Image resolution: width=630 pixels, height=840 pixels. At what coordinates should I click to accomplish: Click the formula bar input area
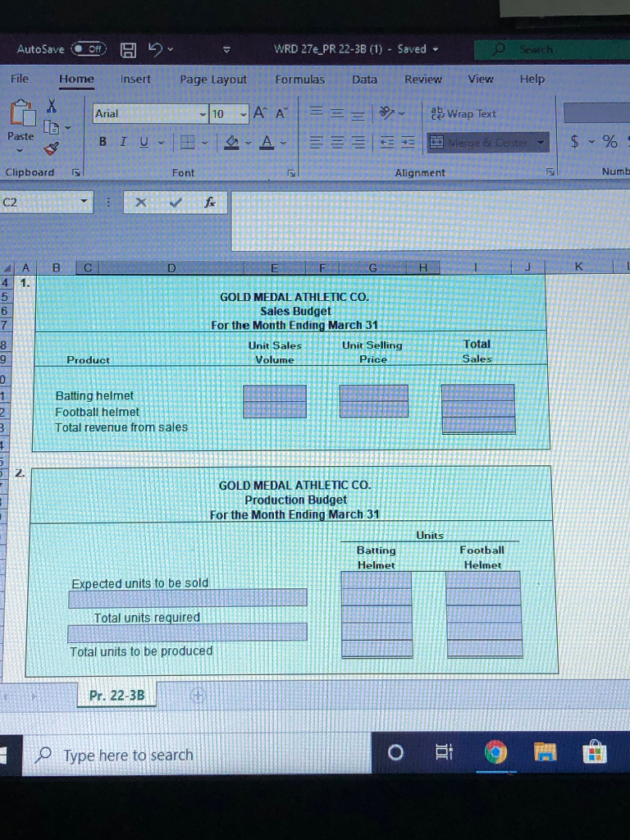point(431,220)
